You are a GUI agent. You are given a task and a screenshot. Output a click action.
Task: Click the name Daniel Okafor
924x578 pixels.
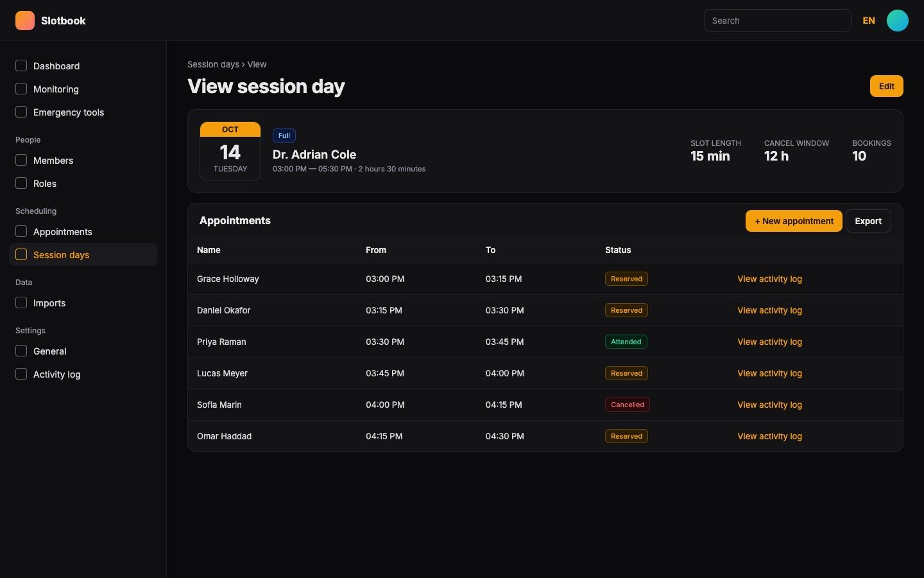point(223,310)
